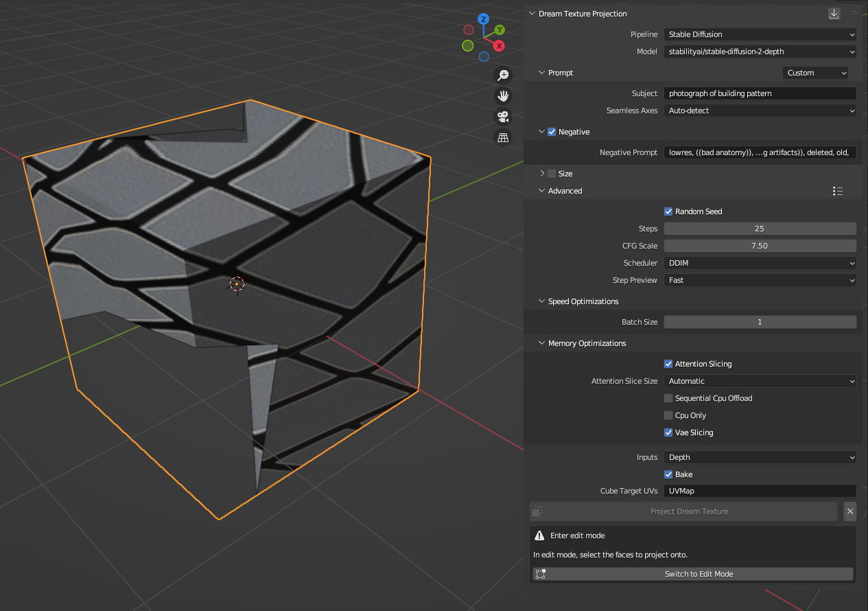
Task: Click the 3D cursor at cube center
Action: 237,284
